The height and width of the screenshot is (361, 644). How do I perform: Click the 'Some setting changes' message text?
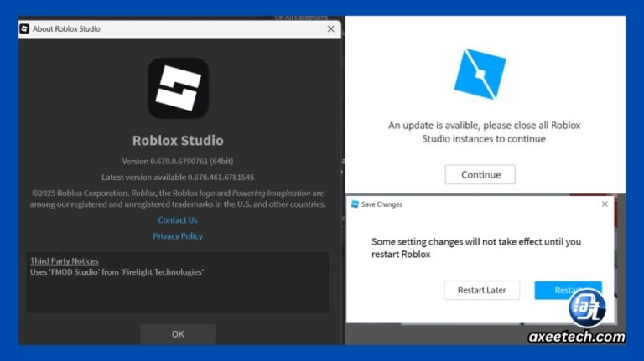click(x=476, y=248)
